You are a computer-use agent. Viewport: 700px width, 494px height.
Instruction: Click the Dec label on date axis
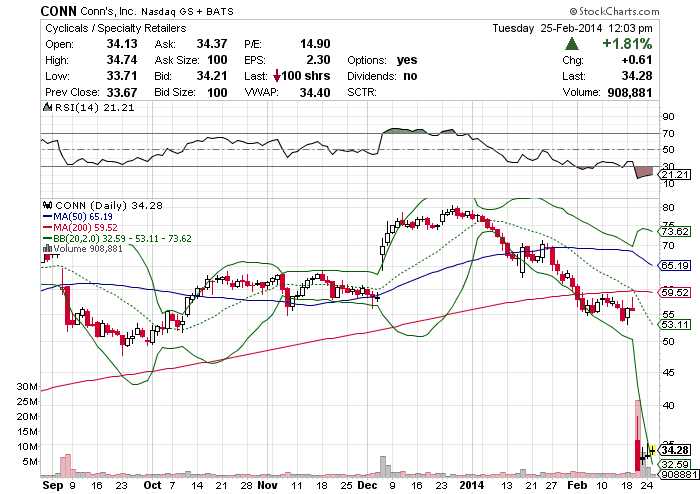(367, 485)
